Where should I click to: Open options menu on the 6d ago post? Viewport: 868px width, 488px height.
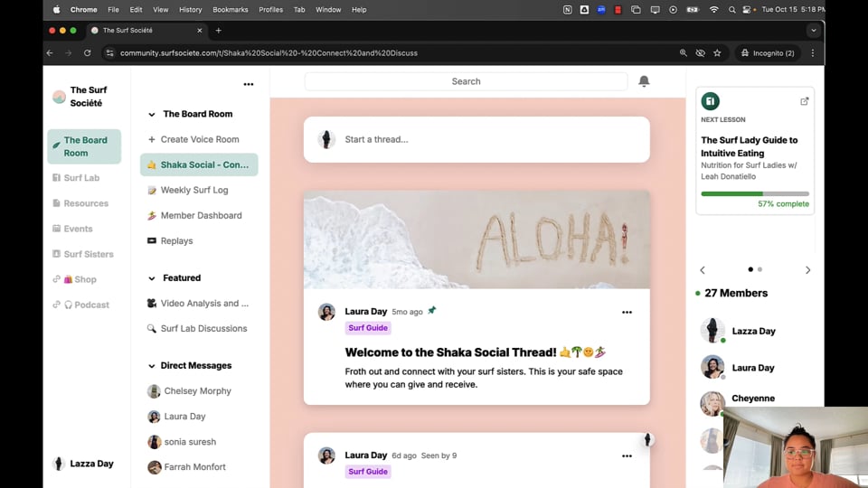click(x=627, y=455)
